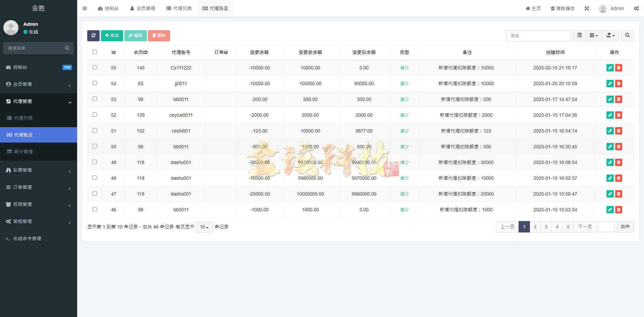Click the online command terminal icon in sidebar

point(9,239)
